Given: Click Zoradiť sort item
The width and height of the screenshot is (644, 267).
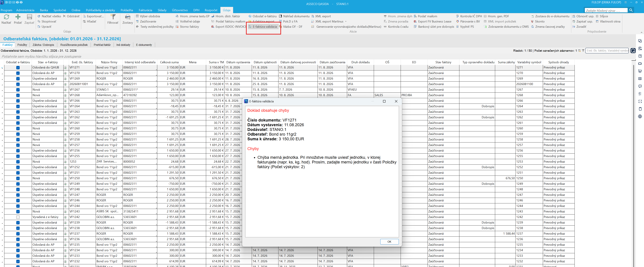Looking at the screenshot, I should [x=579, y=27].
